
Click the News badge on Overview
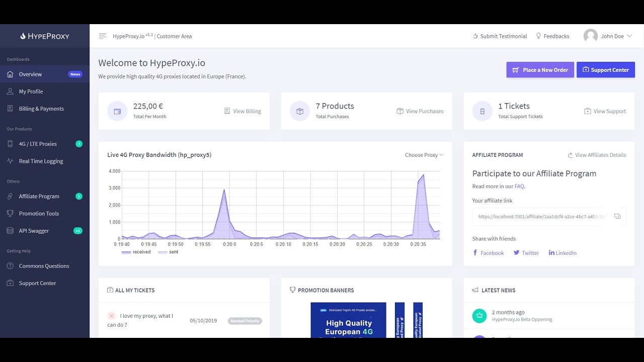(75, 74)
